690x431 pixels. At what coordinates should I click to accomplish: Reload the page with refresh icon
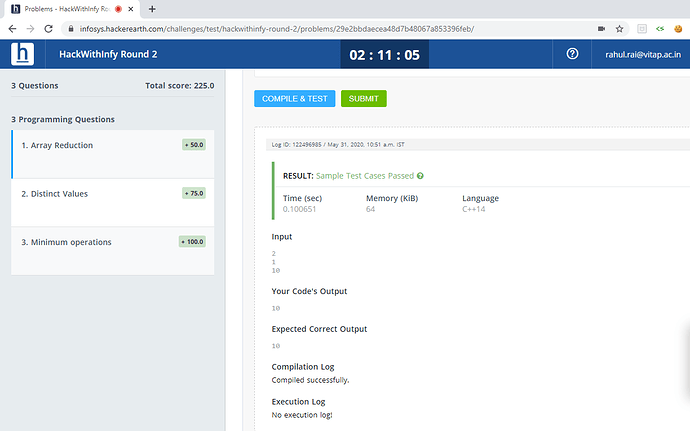[48, 29]
